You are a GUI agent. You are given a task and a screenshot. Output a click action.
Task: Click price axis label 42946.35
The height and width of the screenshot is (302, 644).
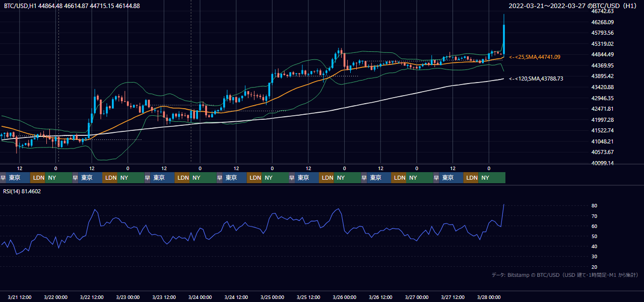coord(602,98)
